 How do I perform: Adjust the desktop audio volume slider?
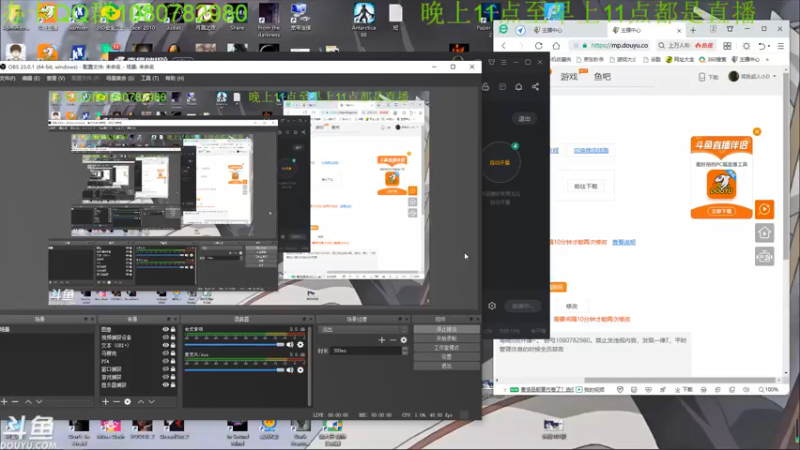(x=234, y=345)
